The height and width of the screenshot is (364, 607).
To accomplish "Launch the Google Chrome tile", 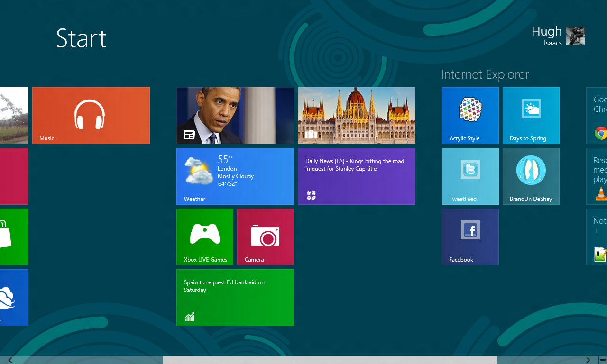I will [597, 116].
